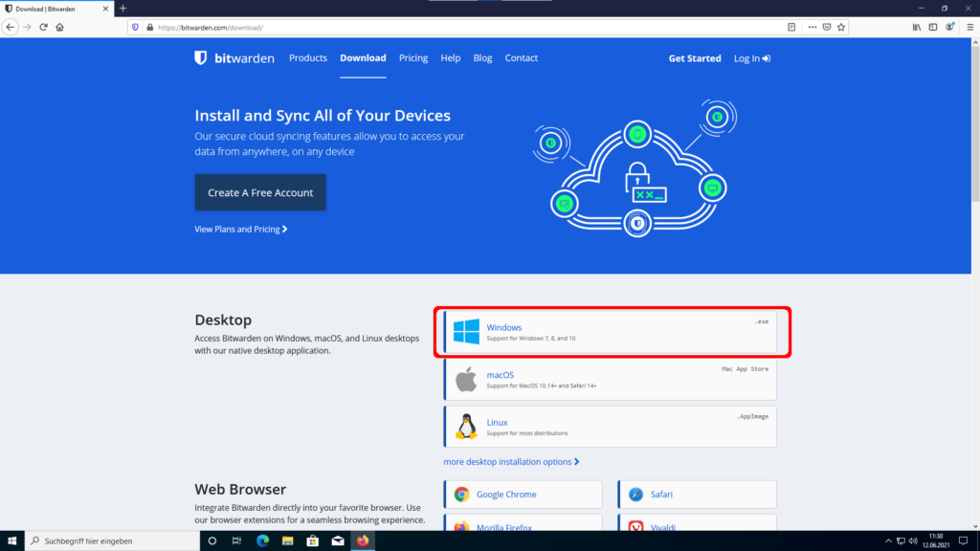Click the Windows logo download icon
The image size is (980, 551).
(x=466, y=332)
